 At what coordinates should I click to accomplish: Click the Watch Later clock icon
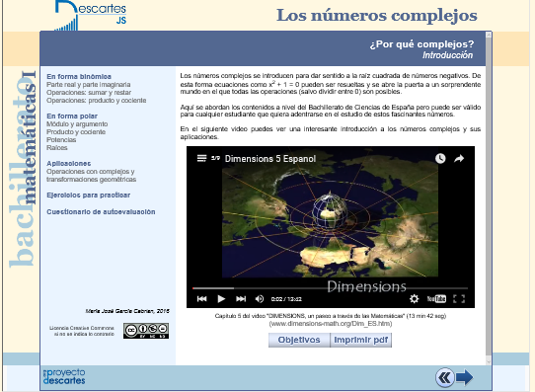point(440,158)
